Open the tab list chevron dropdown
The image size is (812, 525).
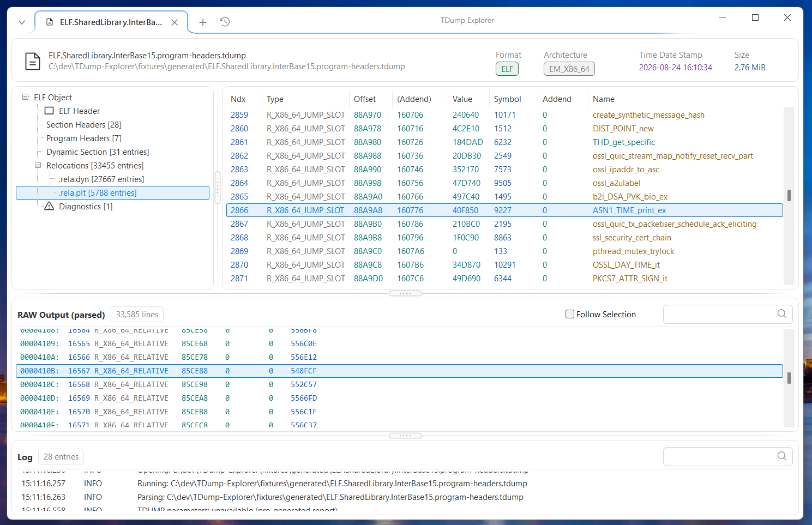point(22,22)
